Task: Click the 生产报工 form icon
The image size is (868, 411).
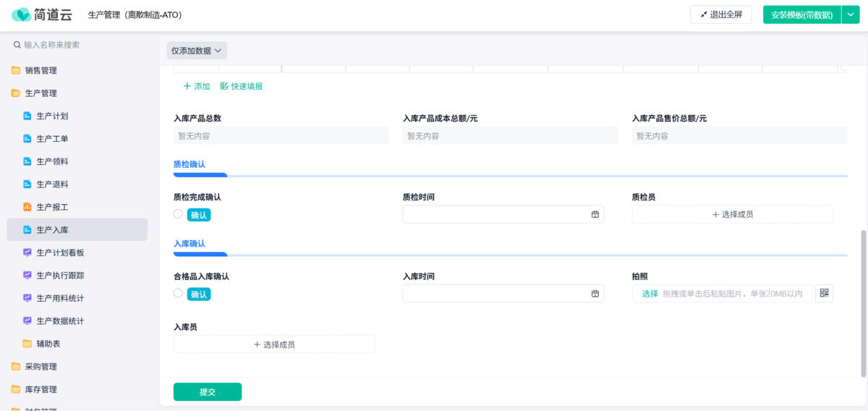Action: click(27, 207)
